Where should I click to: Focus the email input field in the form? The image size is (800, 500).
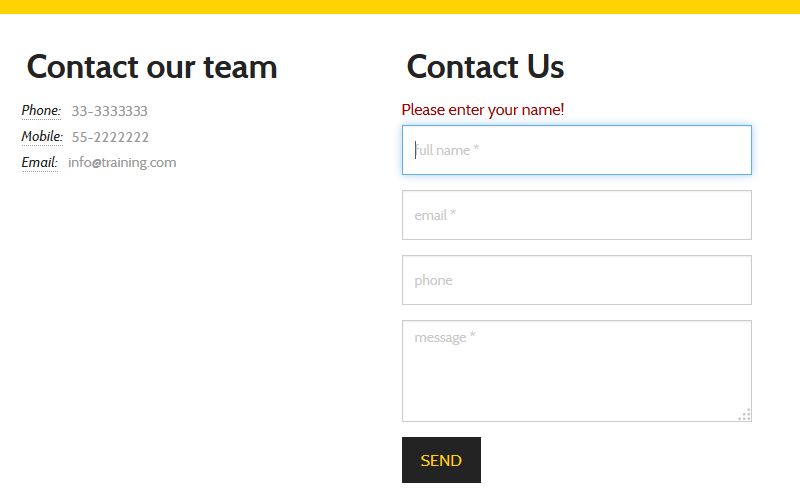point(576,215)
